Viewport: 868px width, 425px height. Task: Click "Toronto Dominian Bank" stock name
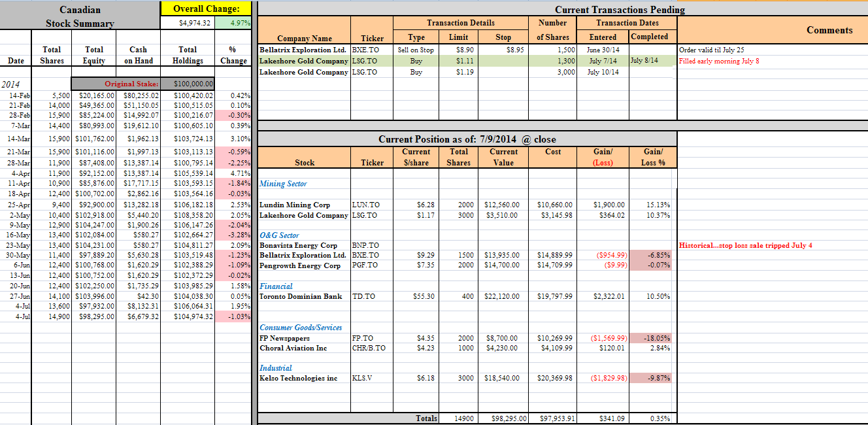(x=301, y=296)
